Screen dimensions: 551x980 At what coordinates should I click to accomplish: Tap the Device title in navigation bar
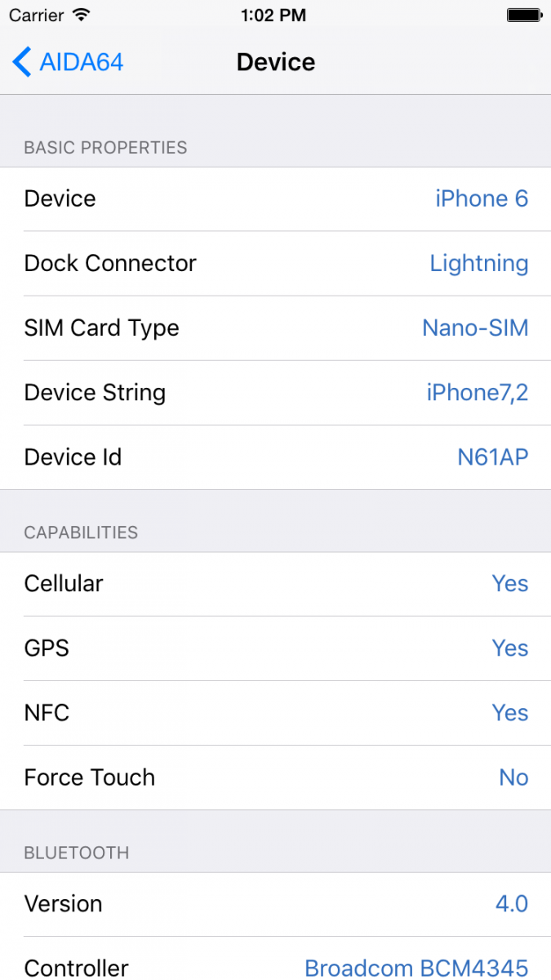pos(276,62)
